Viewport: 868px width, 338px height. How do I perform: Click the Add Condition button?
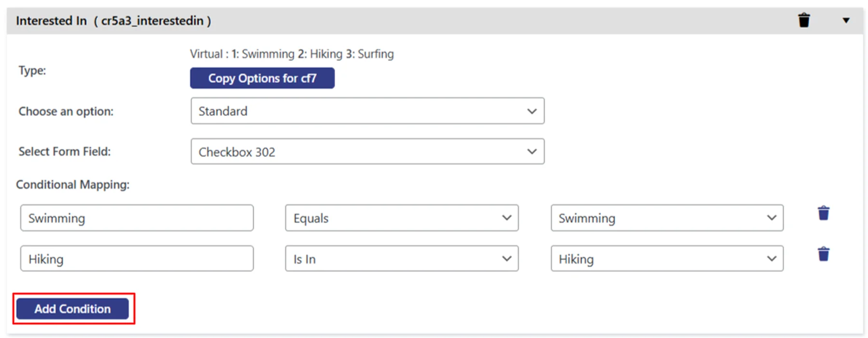[x=72, y=309]
